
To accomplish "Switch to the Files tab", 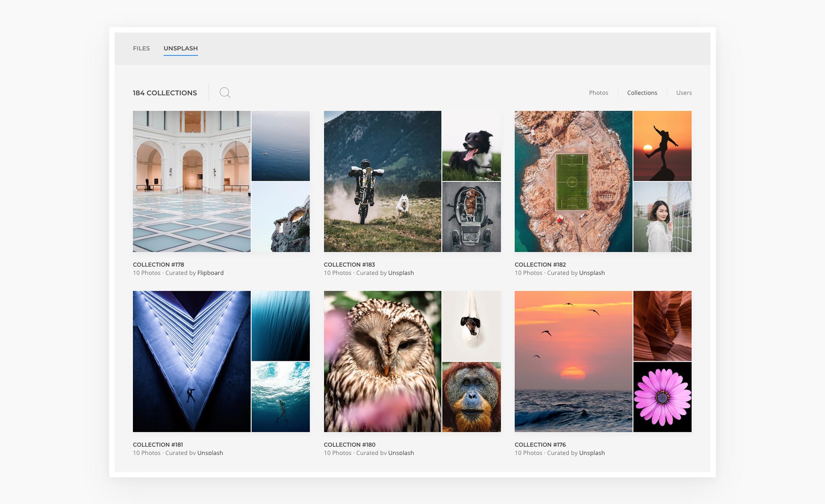I will click(x=141, y=48).
